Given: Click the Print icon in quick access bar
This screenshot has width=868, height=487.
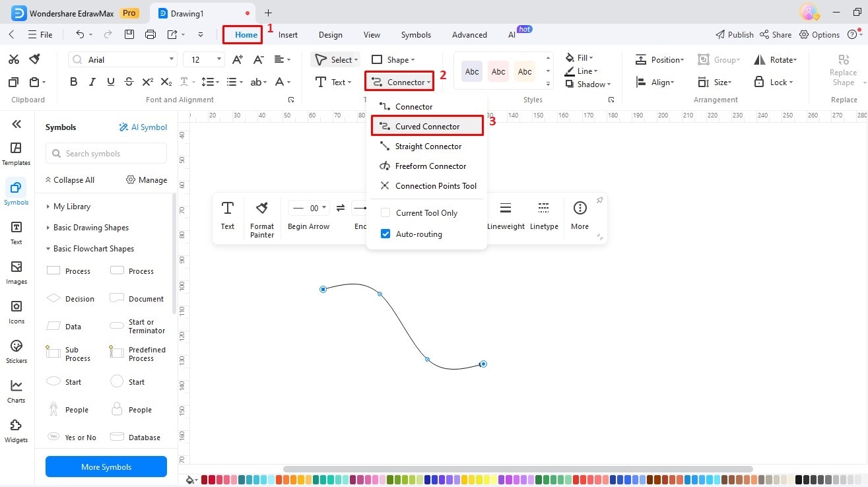Looking at the screenshot, I should pos(150,34).
